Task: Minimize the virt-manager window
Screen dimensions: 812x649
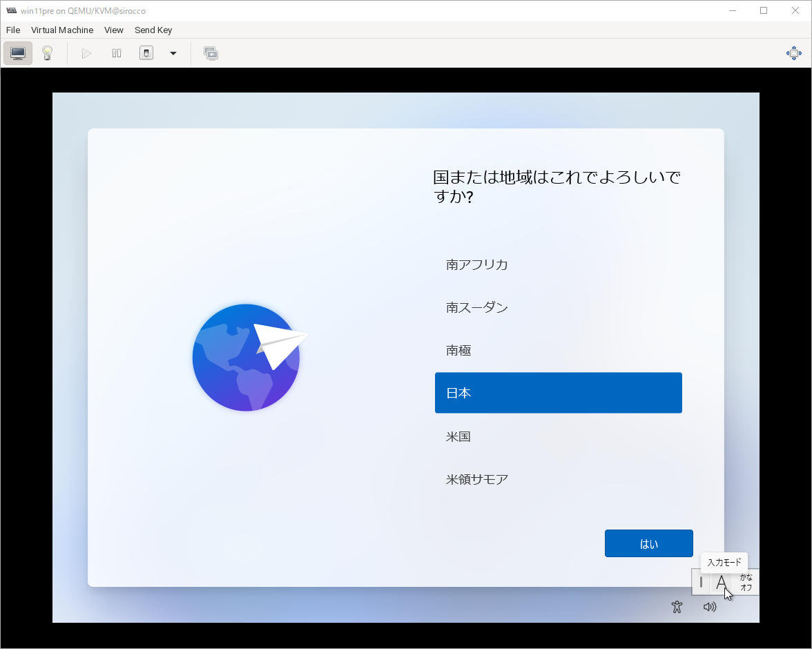Action: [x=732, y=10]
